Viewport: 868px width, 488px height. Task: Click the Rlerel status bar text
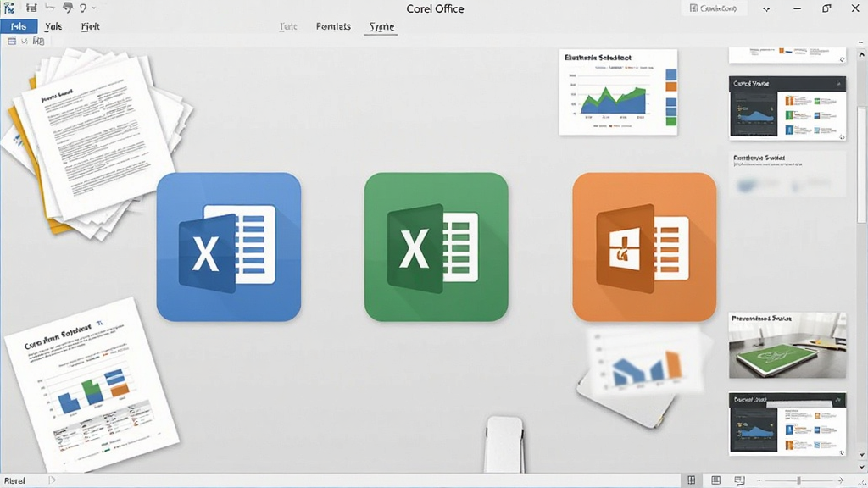(15, 480)
